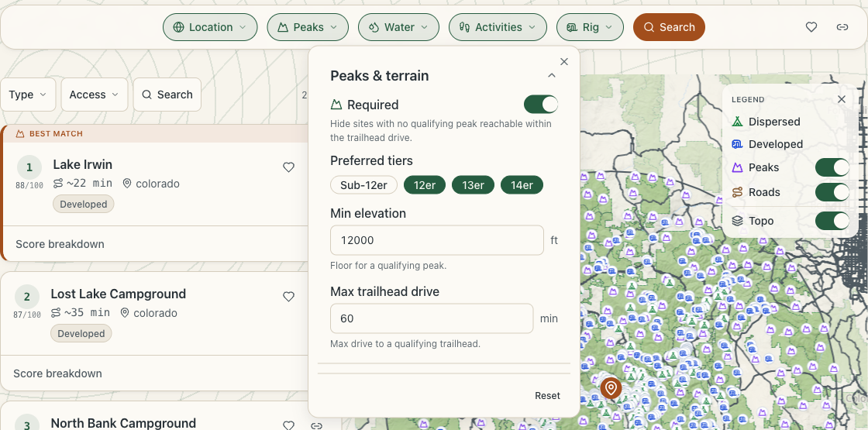Click Developed tag on Lake Irwin
The image size is (868, 430).
pos(84,205)
